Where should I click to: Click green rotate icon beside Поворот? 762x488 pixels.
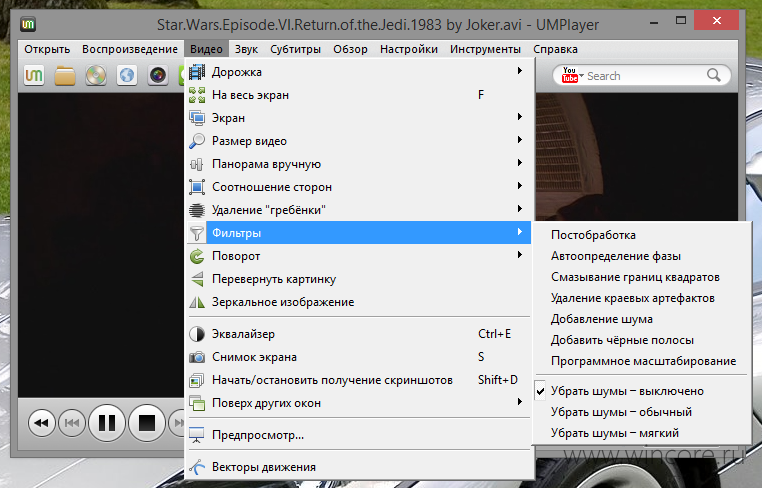click(x=197, y=256)
